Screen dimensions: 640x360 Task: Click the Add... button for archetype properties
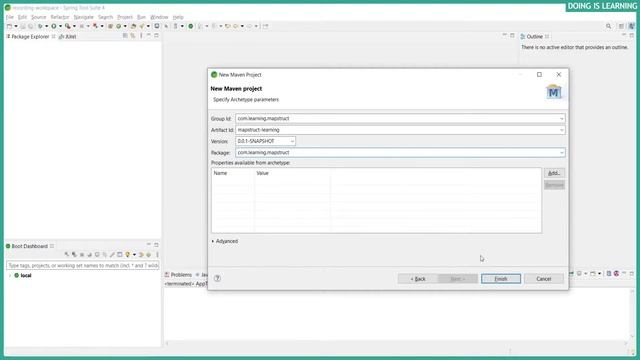[x=554, y=173]
